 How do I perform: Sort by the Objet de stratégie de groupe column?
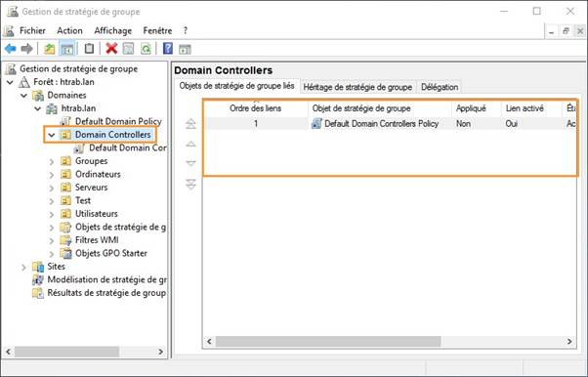pyautogui.click(x=380, y=108)
